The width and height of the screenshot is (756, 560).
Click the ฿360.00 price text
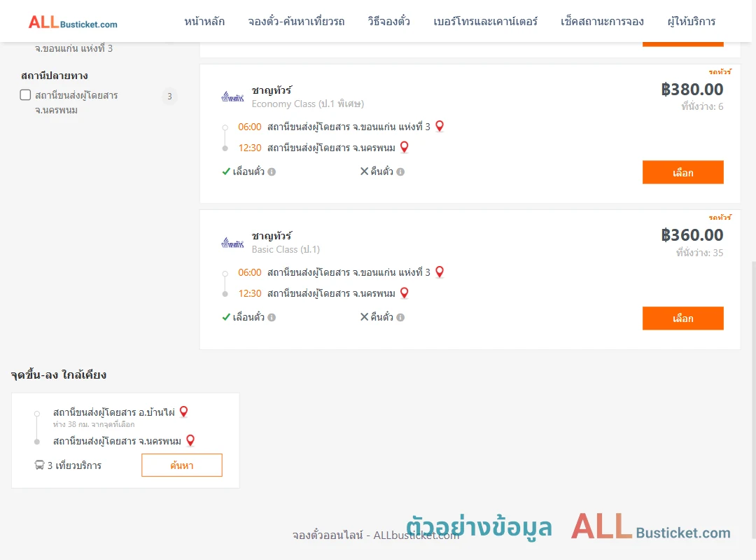[692, 235]
